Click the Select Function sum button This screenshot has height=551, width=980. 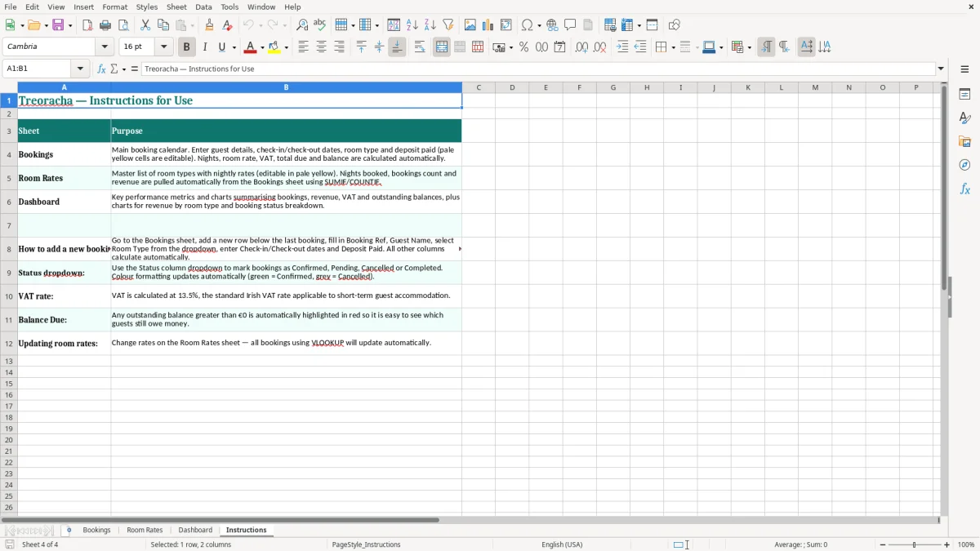click(114, 69)
